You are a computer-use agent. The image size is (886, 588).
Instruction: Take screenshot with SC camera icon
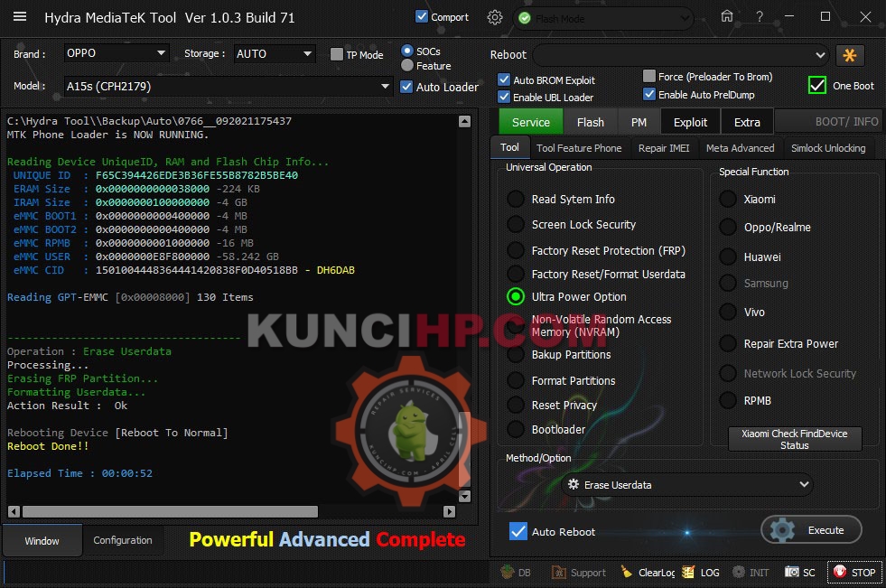pos(799,572)
